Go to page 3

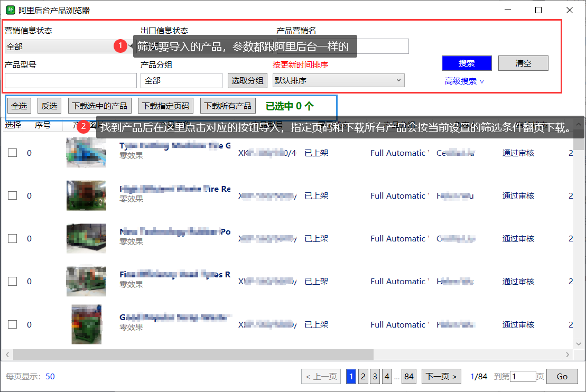[375, 376]
